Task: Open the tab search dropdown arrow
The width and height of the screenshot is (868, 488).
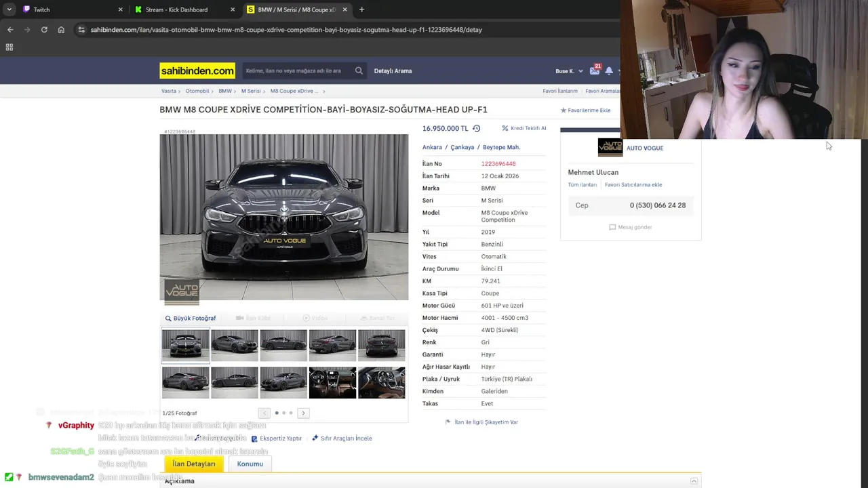Action: [9, 9]
